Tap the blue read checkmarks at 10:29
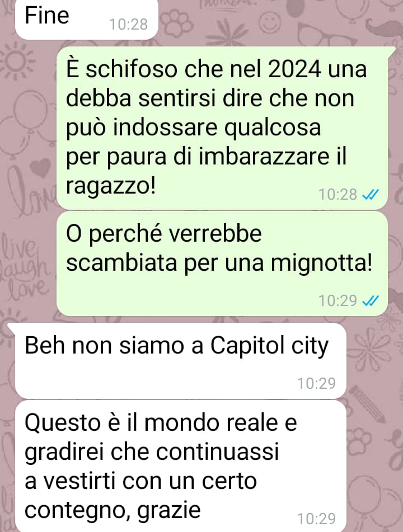Screen dimensions: 403x532 371,300
